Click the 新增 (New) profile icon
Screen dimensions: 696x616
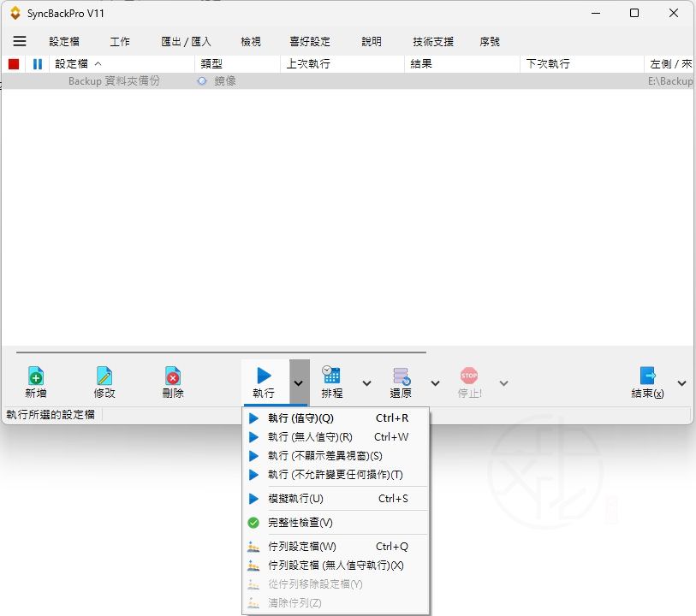point(35,376)
